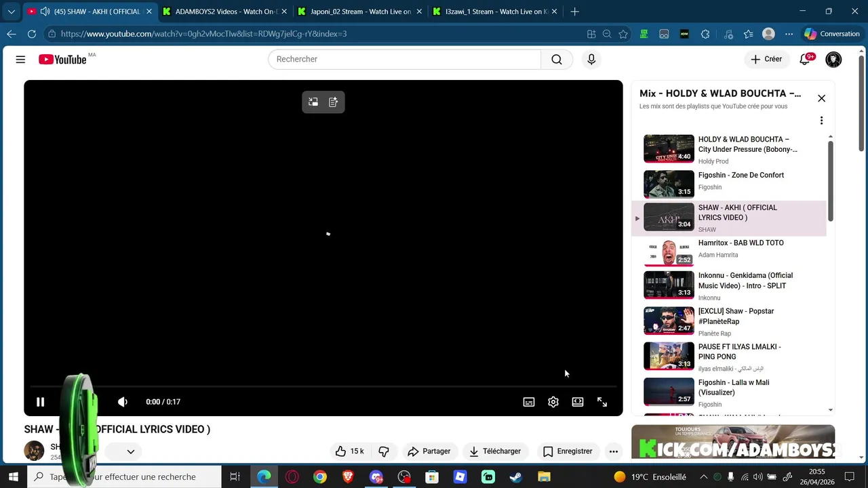Click the video progress bar
Screen dimensions: 868x488
click(323, 387)
